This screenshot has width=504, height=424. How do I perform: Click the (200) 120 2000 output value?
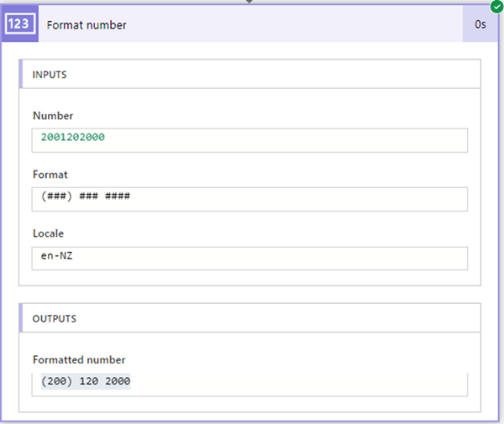pyautogui.click(x=86, y=382)
